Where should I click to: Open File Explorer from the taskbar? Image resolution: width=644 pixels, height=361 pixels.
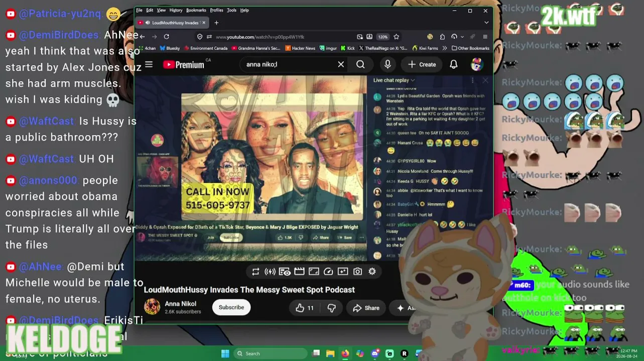tap(330, 353)
